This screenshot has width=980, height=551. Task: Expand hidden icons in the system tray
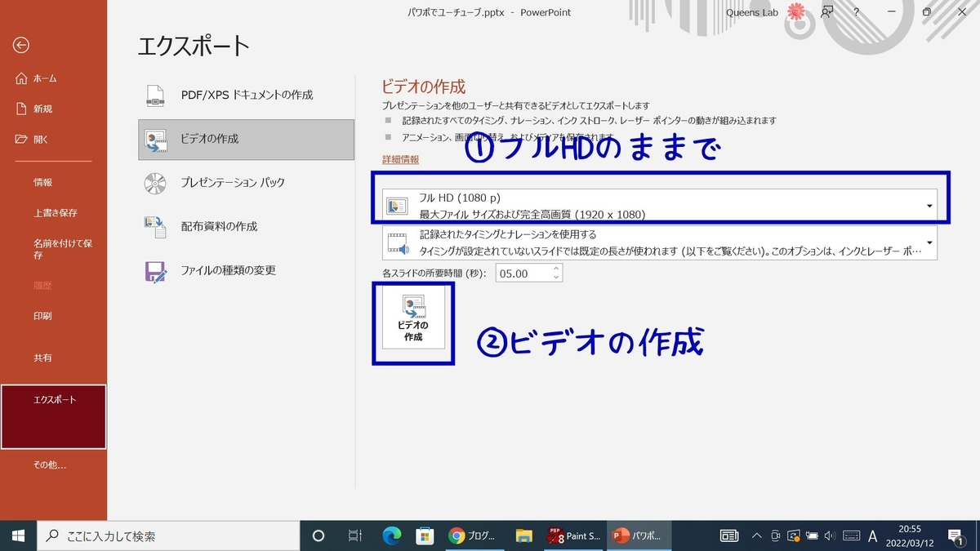[x=755, y=535]
